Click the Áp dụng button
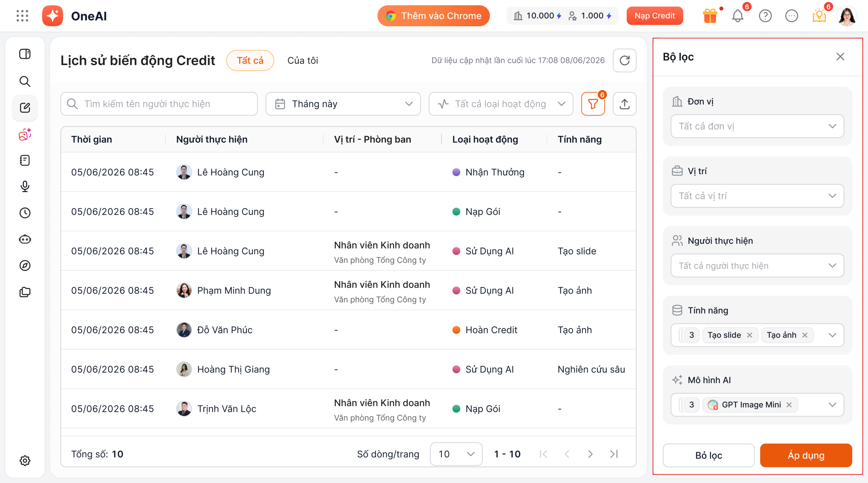 point(806,455)
